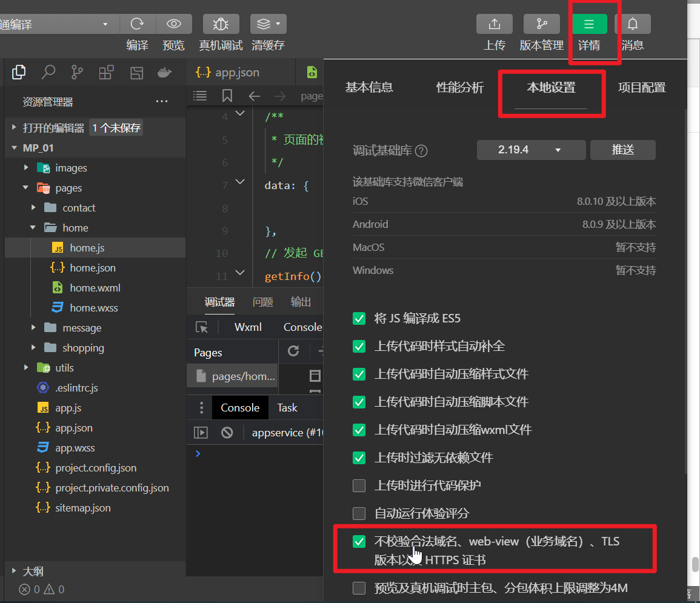This screenshot has width=700, height=603.
Task: Switch to local settings tab
Action: coord(551,87)
